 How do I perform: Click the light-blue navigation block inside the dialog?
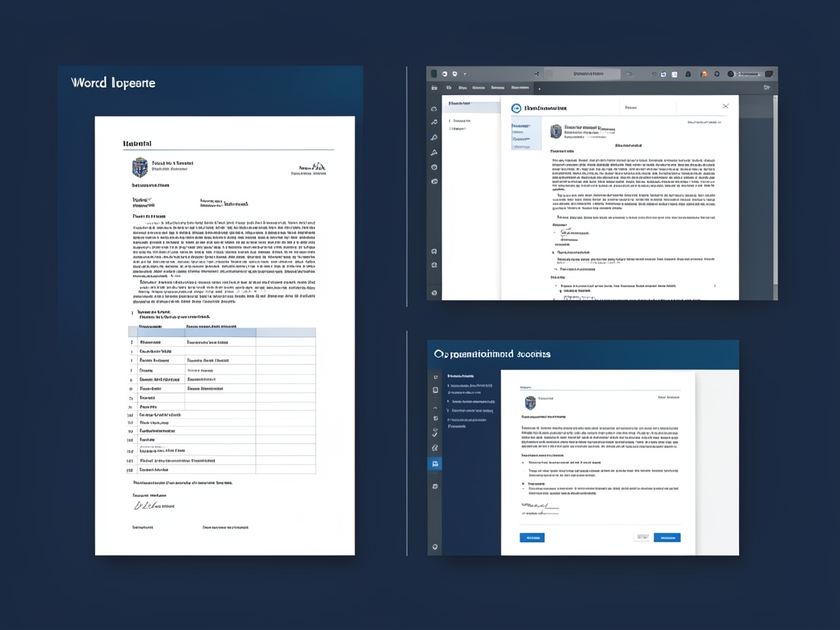click(x=526, y=134)
